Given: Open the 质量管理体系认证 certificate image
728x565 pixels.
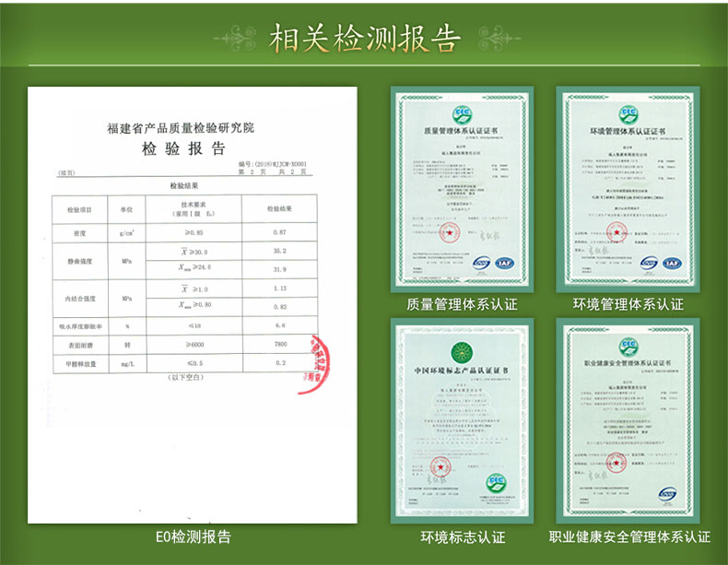Looking at the screenshot, I should [462, 189].
